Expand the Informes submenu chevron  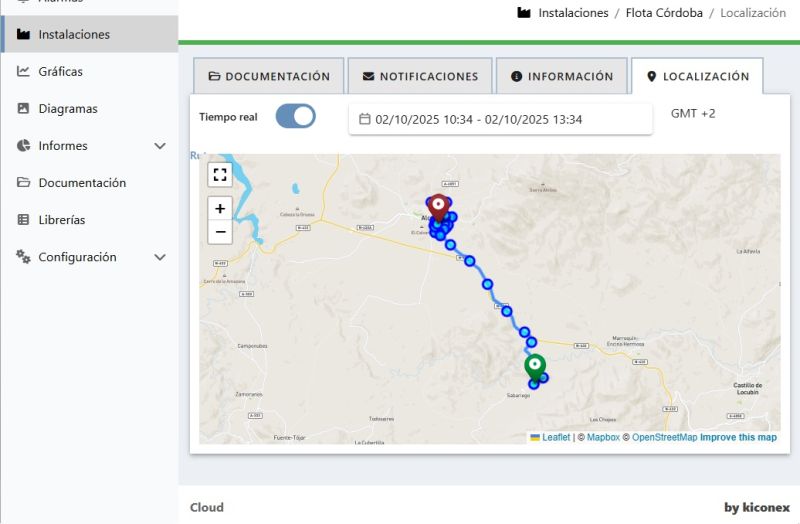160,146
